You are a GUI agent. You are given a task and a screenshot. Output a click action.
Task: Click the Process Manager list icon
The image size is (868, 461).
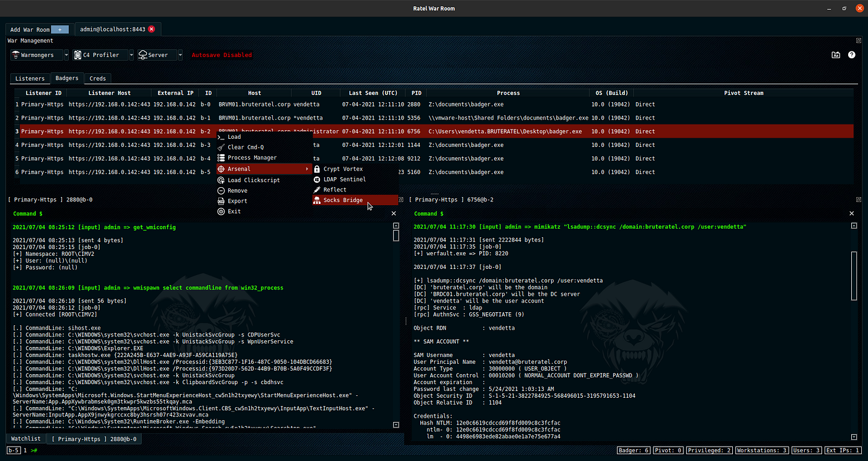click(221, 158)
